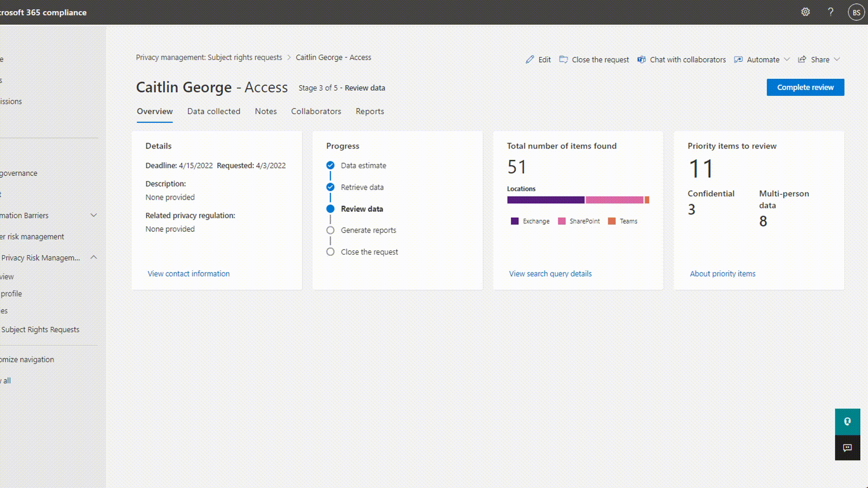The width and height of the screenshot is (868, 488).
Task: Expand the Share dropdown chevron
Action: (837, 59)
